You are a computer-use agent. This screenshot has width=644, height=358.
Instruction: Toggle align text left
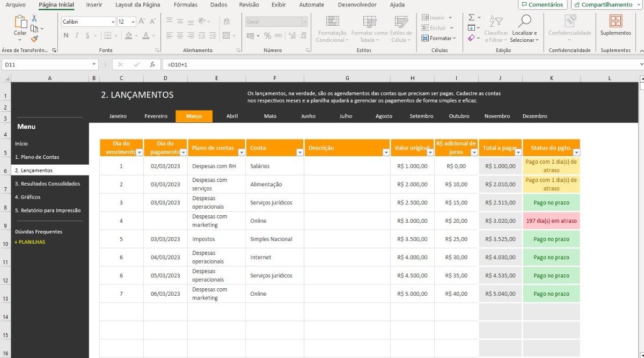pyautogui.click(x=169, y=35)
